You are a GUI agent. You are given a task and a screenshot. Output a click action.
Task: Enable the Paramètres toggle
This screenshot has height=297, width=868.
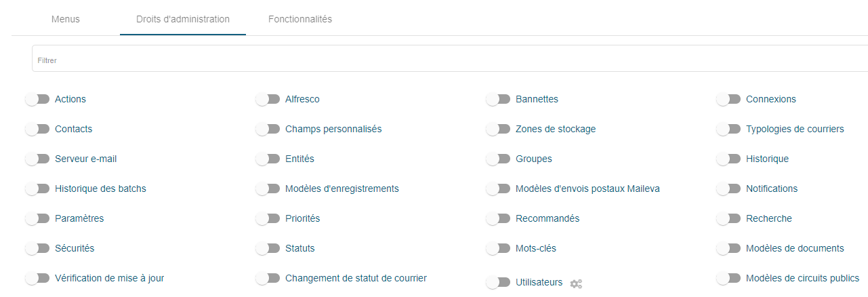point(38,219)
